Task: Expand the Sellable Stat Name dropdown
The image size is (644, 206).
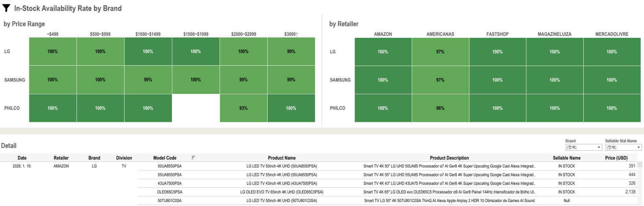Action: coord(623,147)
